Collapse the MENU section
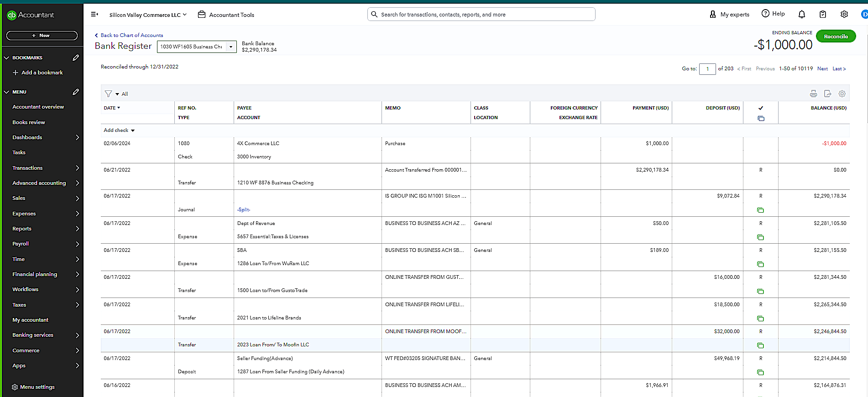Viewport: 868px width, 397px height. [x=6, y=92]
